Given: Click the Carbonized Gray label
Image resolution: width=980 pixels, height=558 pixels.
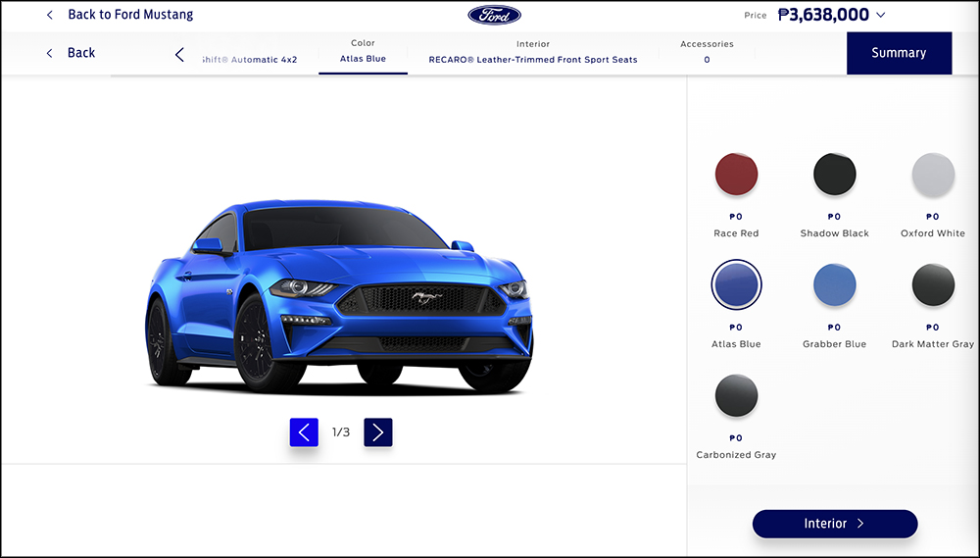Looking at the screenshot, I should click(736, 455).
